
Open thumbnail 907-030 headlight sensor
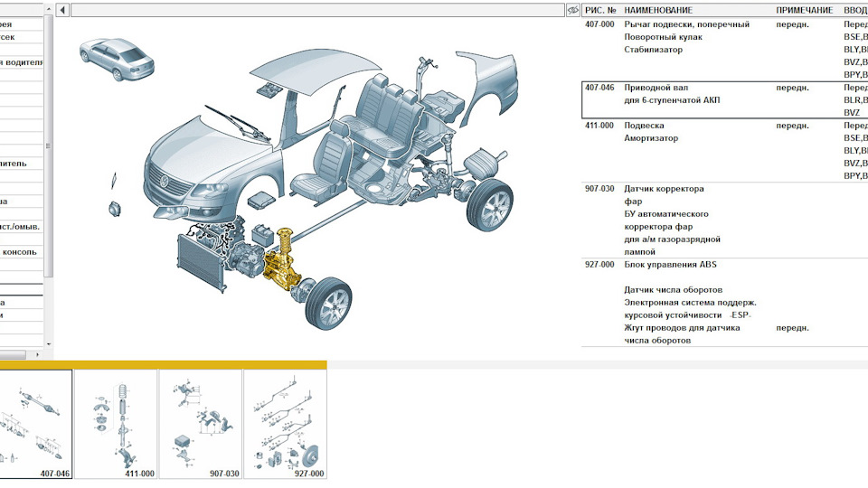pos(201,424)
